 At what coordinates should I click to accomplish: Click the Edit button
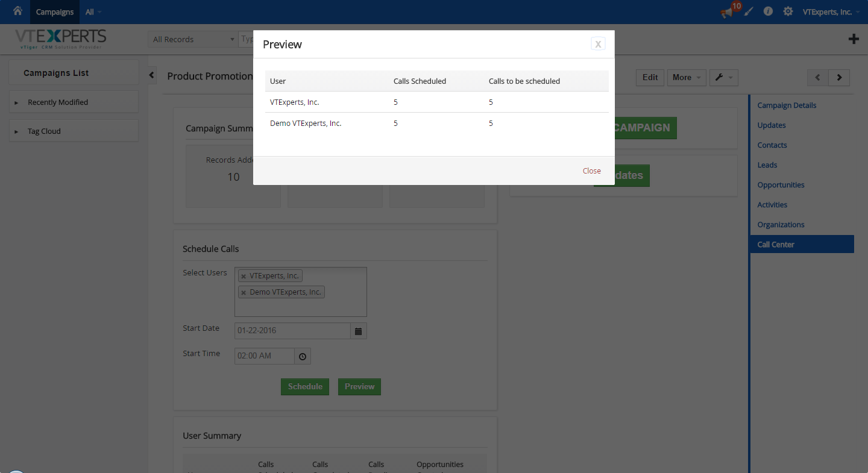[x=650, y=77]
